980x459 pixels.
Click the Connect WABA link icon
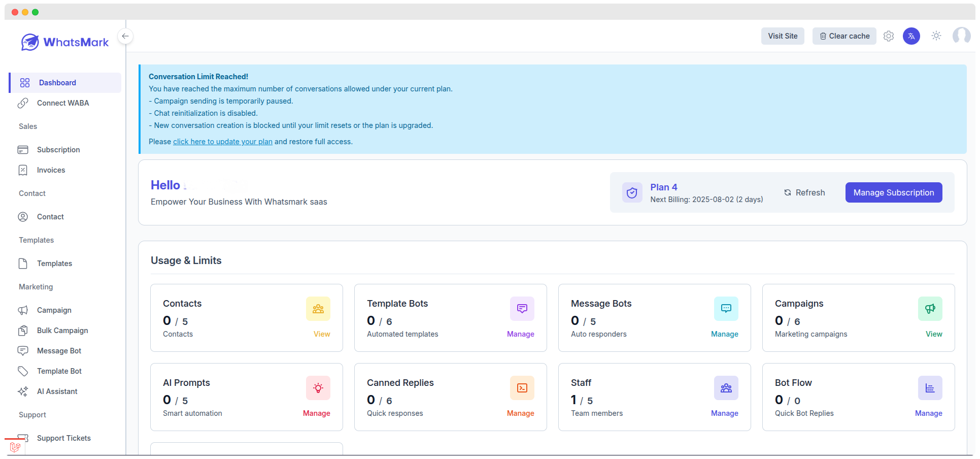[23, 103]
